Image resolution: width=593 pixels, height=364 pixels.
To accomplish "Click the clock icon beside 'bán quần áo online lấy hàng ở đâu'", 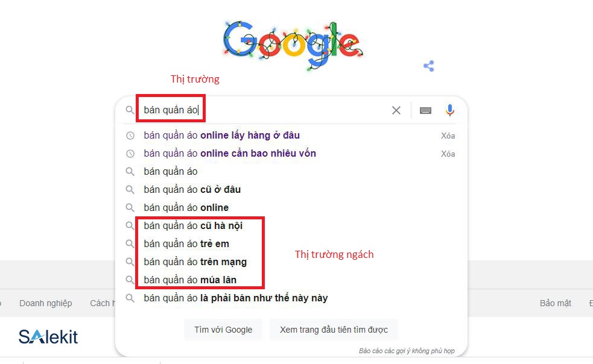I will 130,135.
